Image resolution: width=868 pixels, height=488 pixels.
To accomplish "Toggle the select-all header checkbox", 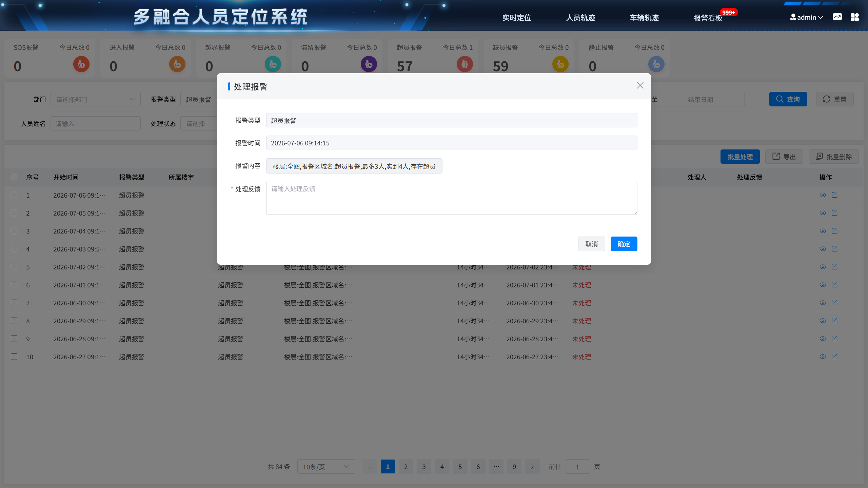I will tap(14, 177).
